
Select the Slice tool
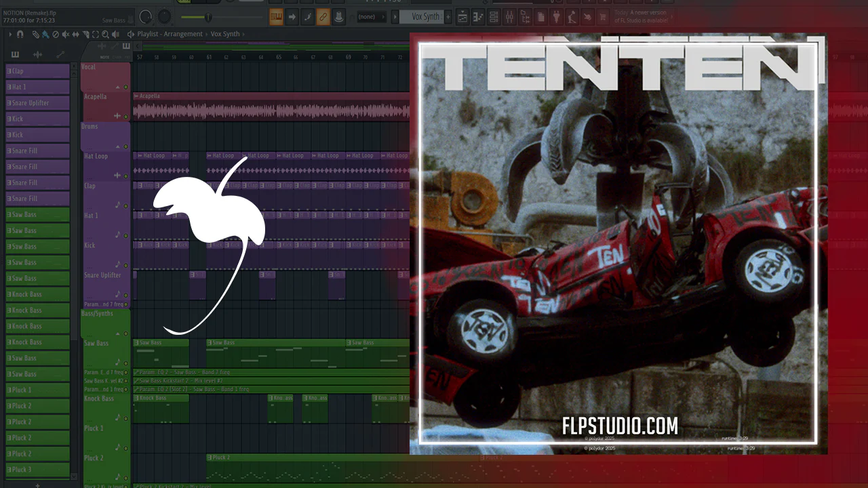[86, 34]
